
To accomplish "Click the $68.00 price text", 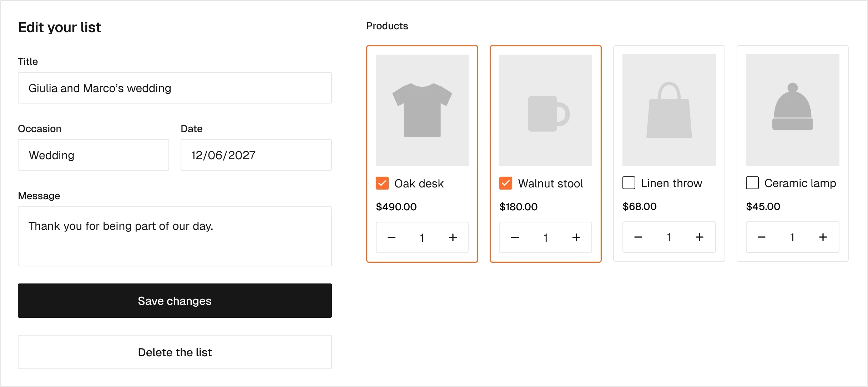I will coord(640,206).
